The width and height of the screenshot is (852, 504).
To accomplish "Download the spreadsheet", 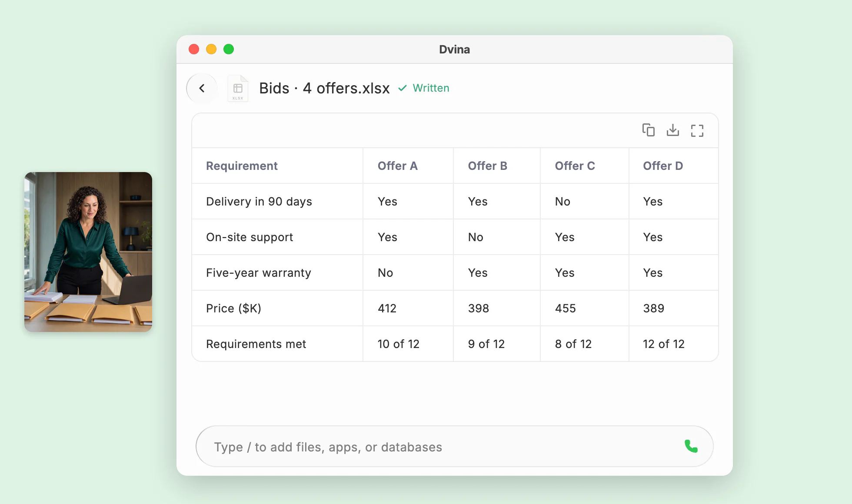I will pos(673,130).
